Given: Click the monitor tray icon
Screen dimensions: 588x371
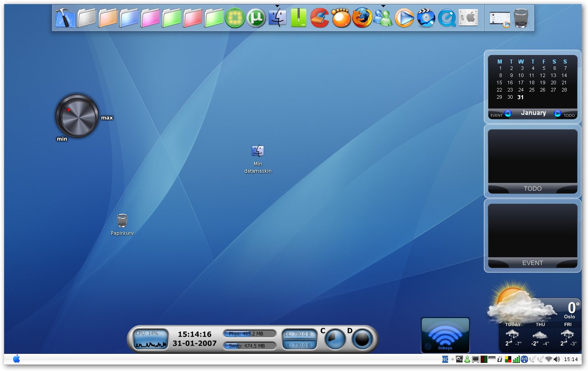Looking at the screenshot, I should [476, 359].
